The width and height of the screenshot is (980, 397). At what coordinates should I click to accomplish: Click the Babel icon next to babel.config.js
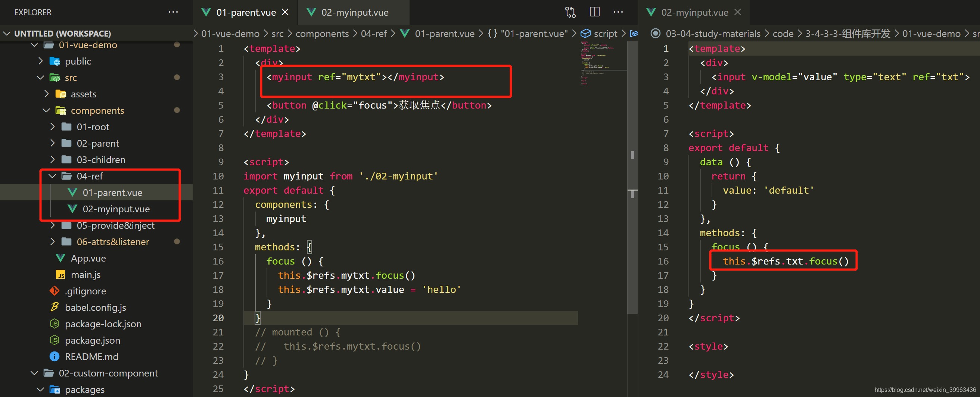point(55,307)
